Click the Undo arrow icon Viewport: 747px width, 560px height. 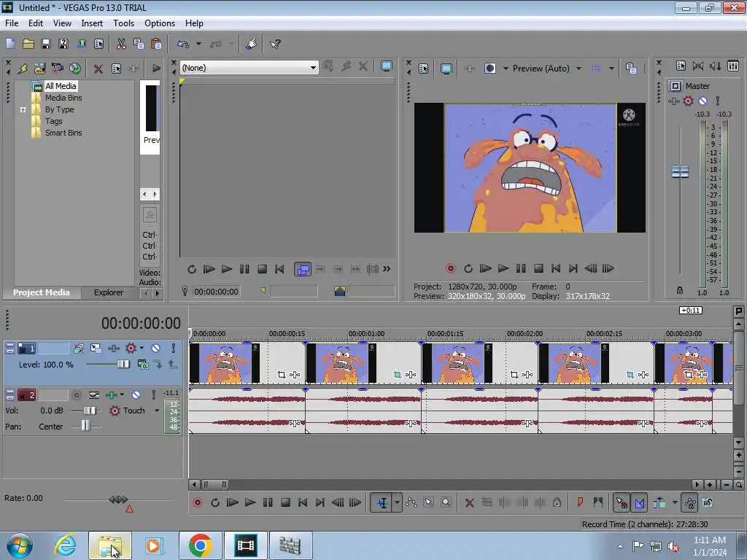point(183,44)
